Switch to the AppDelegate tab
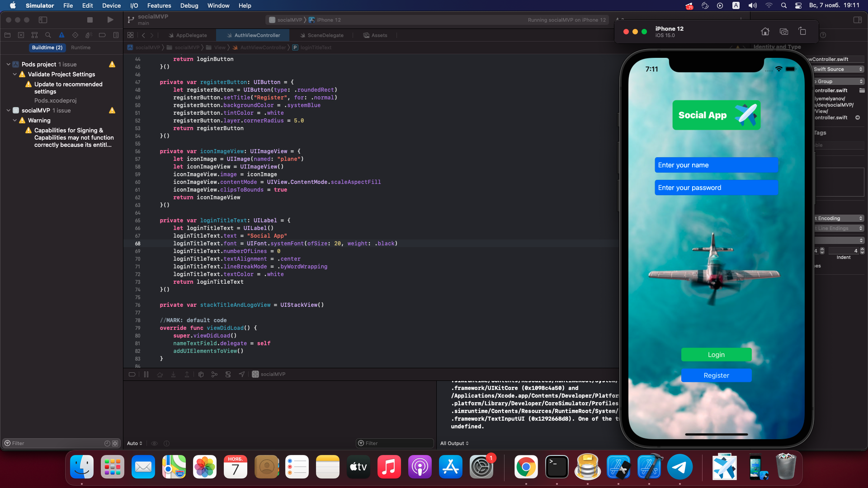This screenshot has height=488, width=868. tap(187, 35)
